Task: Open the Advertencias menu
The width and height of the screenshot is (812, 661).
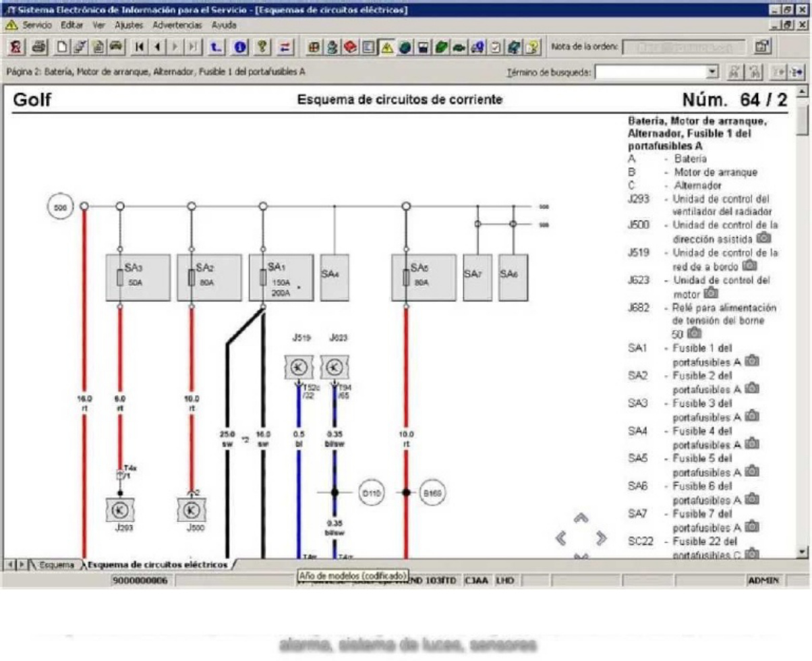Action: pyautogui.click(x=177, y=25)
